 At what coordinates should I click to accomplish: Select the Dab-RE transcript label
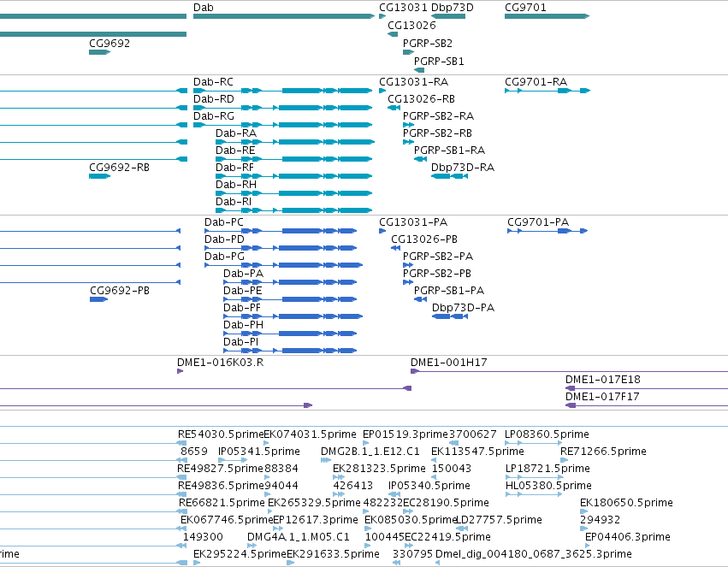[x=235, y=151]
